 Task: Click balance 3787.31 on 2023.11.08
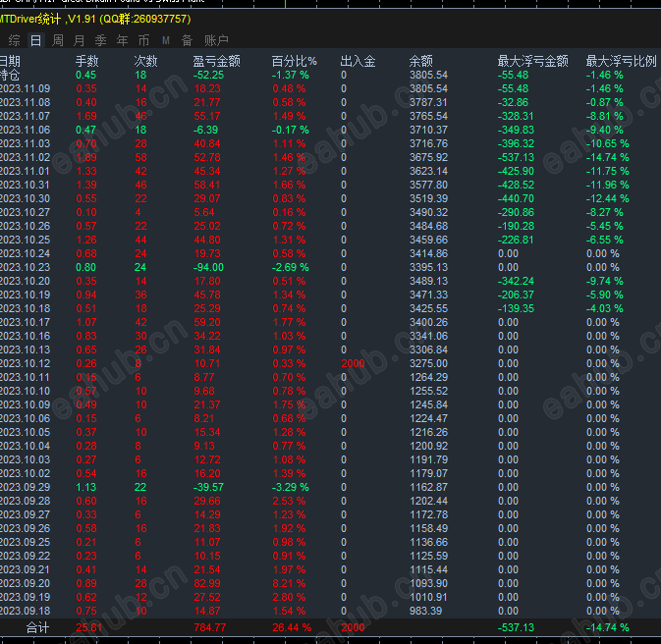tap(428, 102)
